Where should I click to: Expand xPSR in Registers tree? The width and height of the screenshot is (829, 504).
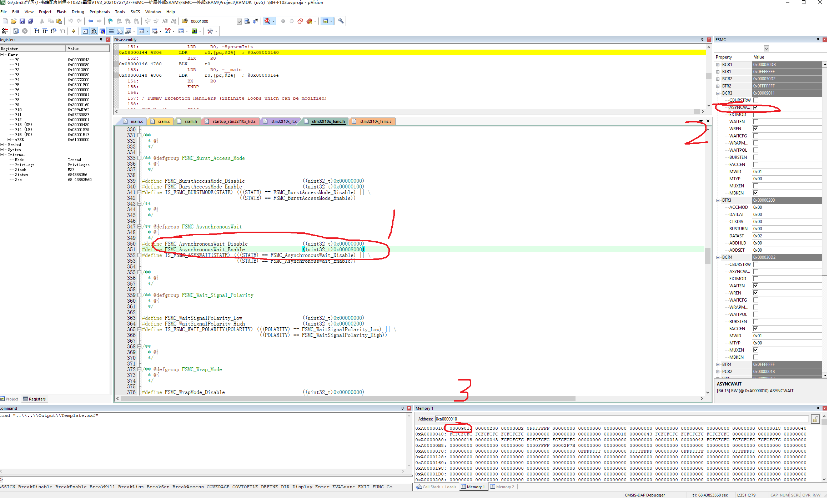pos(9,140)
